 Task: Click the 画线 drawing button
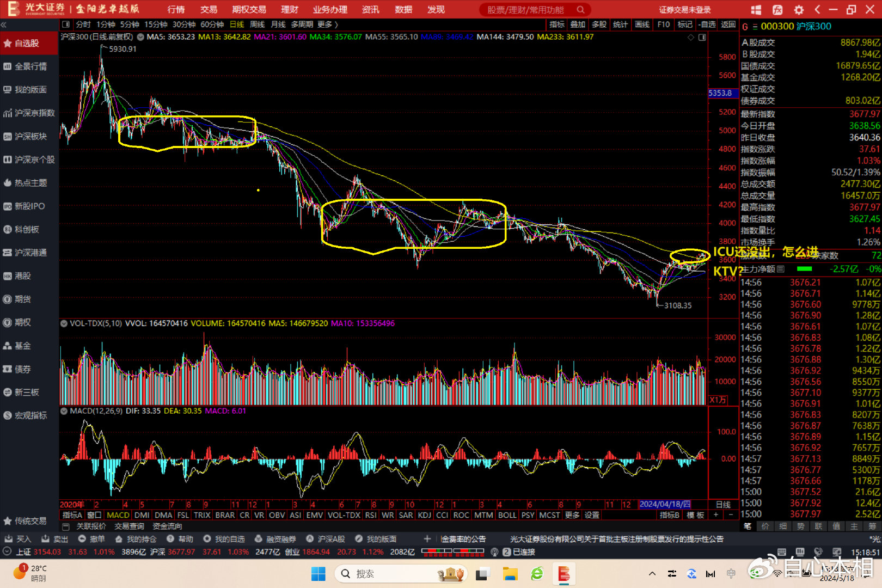tap(642, 24)
